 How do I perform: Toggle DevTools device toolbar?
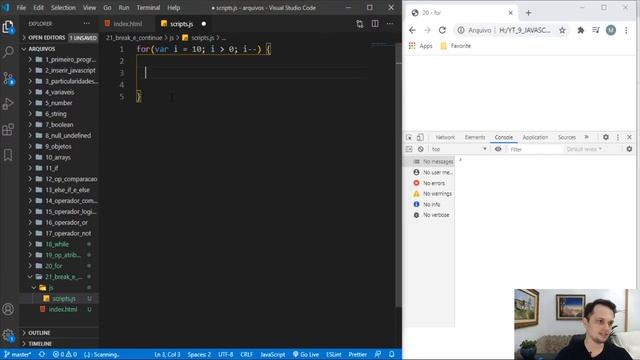[420, 138]
